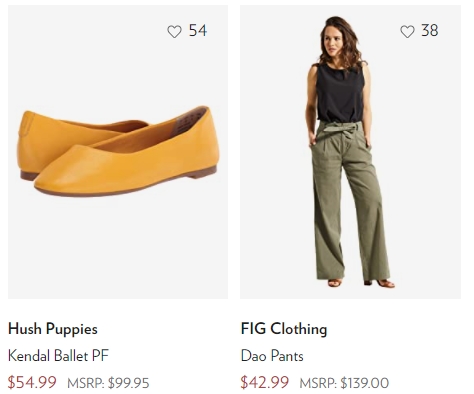Click the 38 favorites count
Viewport: 474px width, 394px height.
point(430,31)
